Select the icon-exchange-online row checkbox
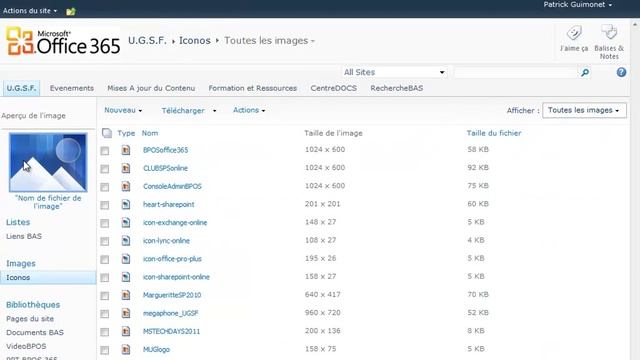This screenshot has height=360, width=640. [105, 223]
